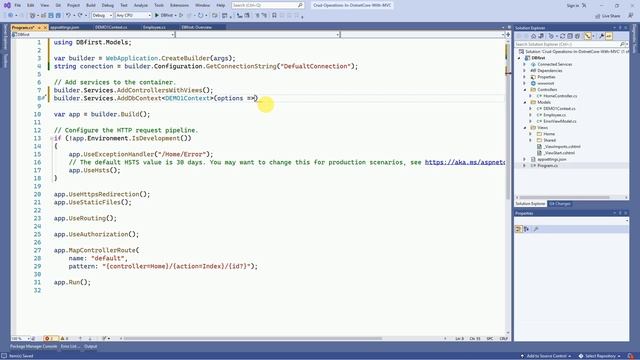Open the Extensions menu
Screen dimensions: 640x360
click(x=179, y=5)
